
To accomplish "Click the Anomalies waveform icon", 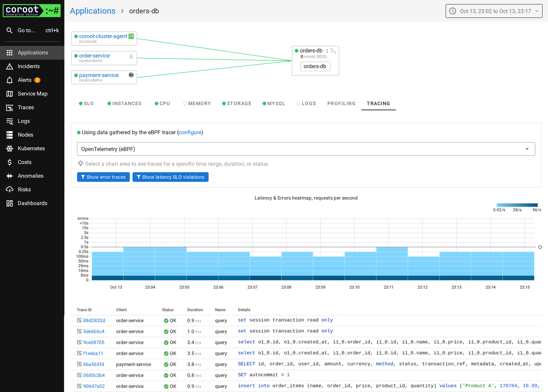I will coord(10,176).
